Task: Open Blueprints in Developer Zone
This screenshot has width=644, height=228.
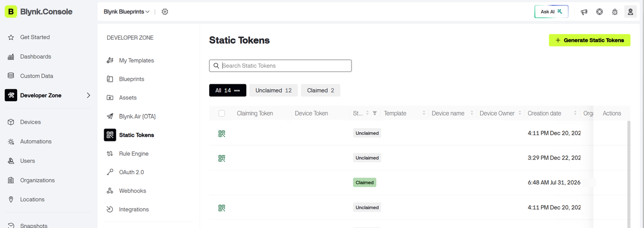Action: tap(131, 79)
